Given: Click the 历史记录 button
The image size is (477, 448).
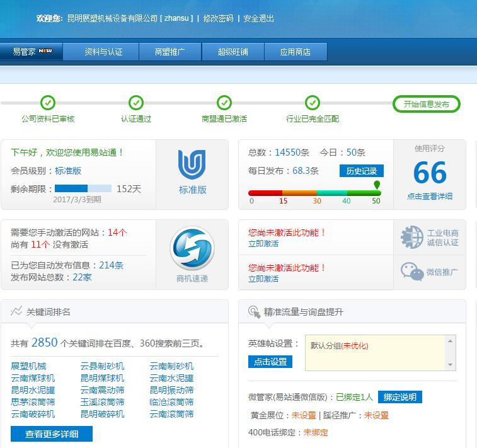Looking at the screenshot, I should (x=361, y=171).
